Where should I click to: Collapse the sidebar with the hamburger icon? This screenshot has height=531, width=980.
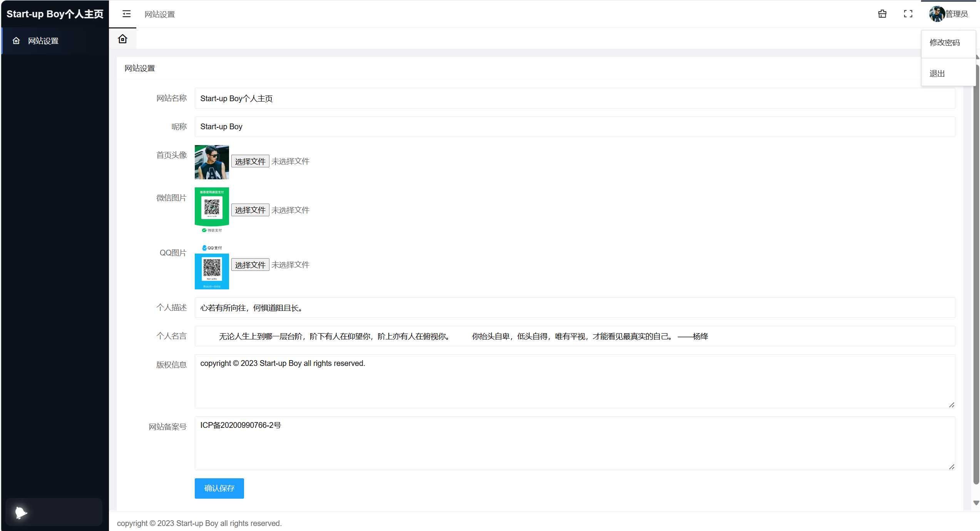[126, 14]
